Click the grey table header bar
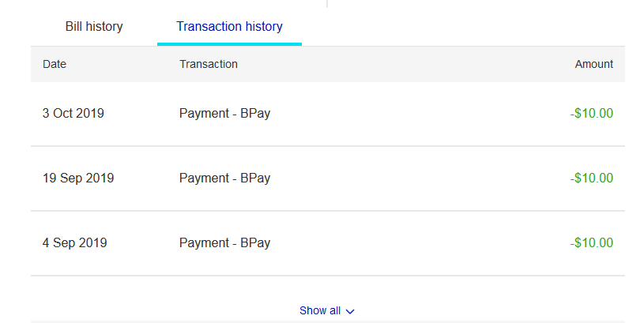The width and height of the screenshot is (644, 323). click(395, 64)
